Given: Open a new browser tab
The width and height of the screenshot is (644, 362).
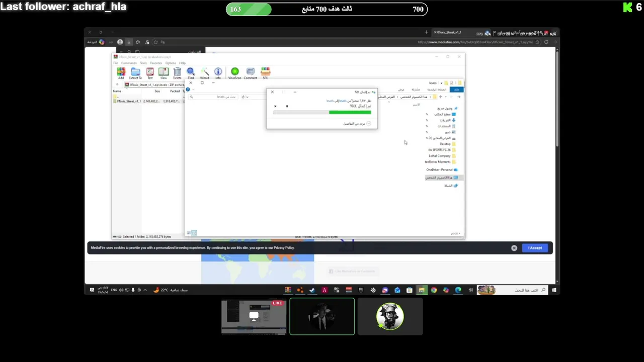Looking at the screenshot, I should click(426, 32).
